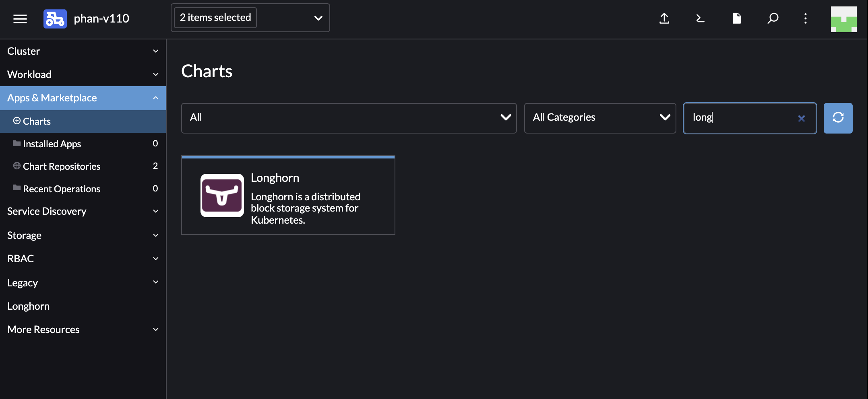
Task: Open the kubectl shell terminal icon
Action: (x=701, y=19)
